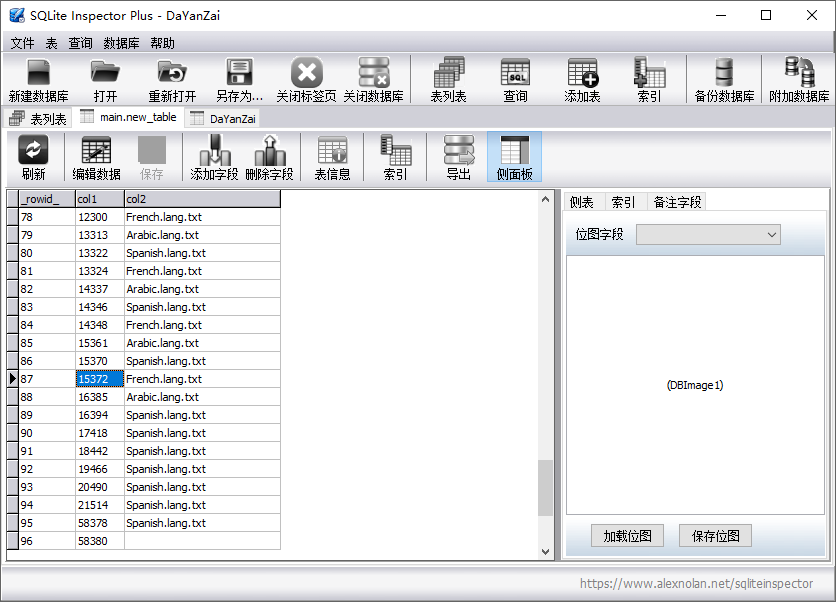The height and width of the screenshot is (602, 836).
Task: Load a bitmap with 加载位图 button
Action: (627, 535)
